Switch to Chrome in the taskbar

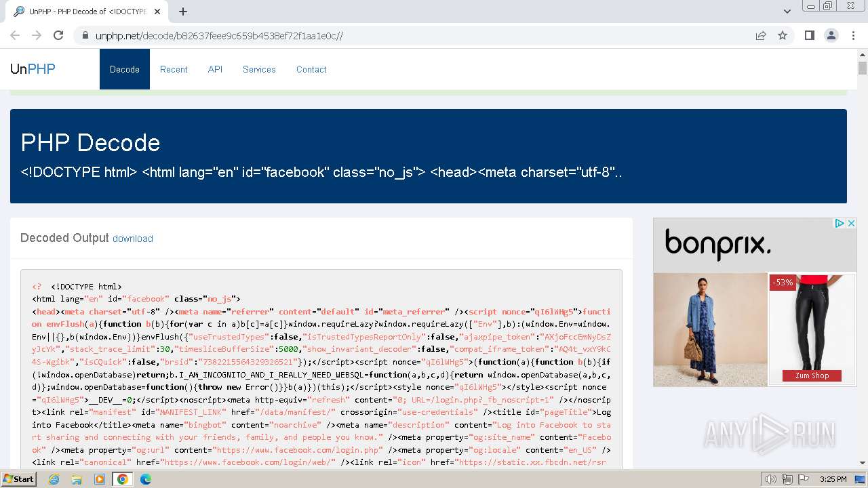tap(123, 479)
